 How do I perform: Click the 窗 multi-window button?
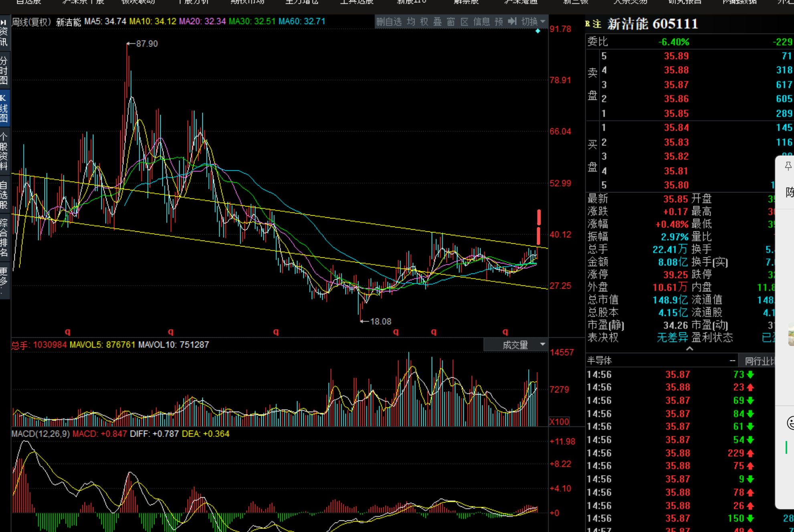[x=451, y=22]
